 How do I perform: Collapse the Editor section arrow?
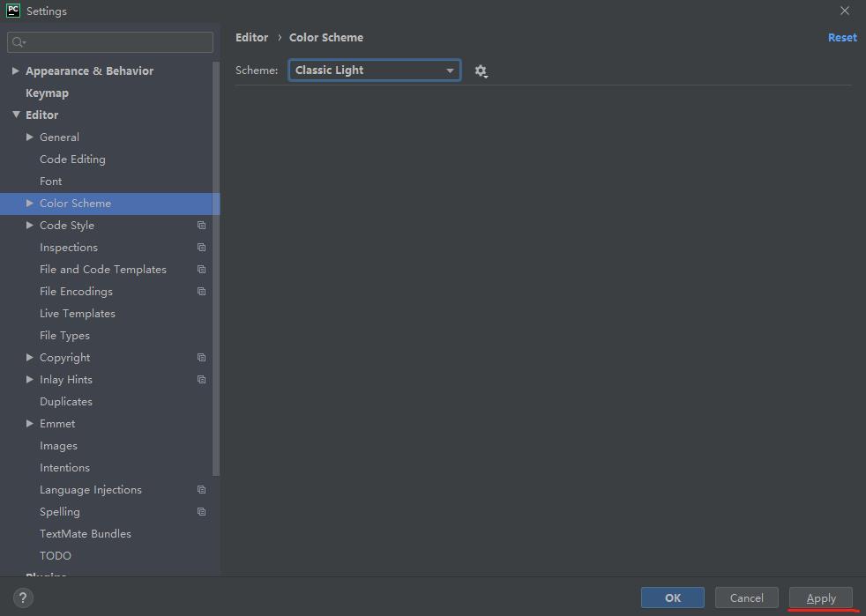click(x=16, y=115)
